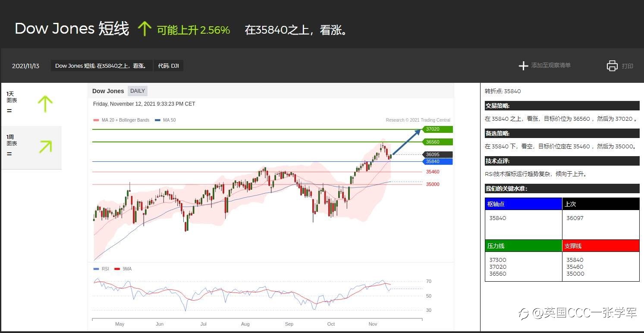Click the 35840 blue pivot label
Viewport: 644px width, 333px height.
pyautogui.click(x=437, y=161)
